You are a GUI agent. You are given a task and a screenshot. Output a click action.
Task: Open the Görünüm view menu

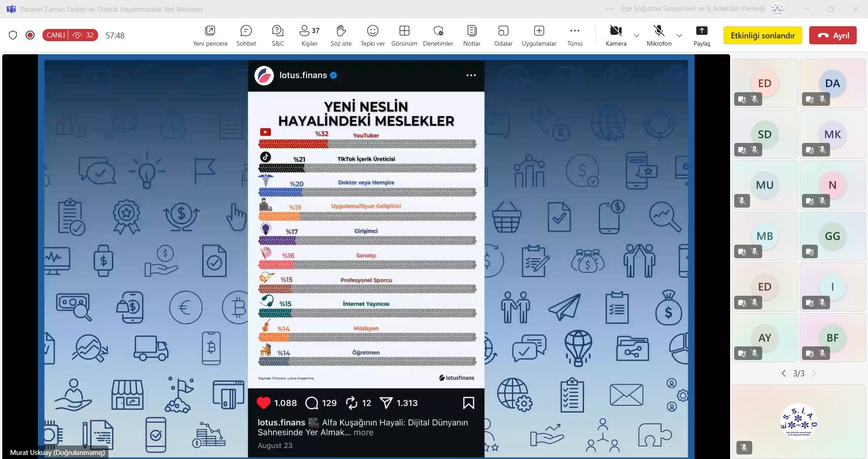point(404,35)
